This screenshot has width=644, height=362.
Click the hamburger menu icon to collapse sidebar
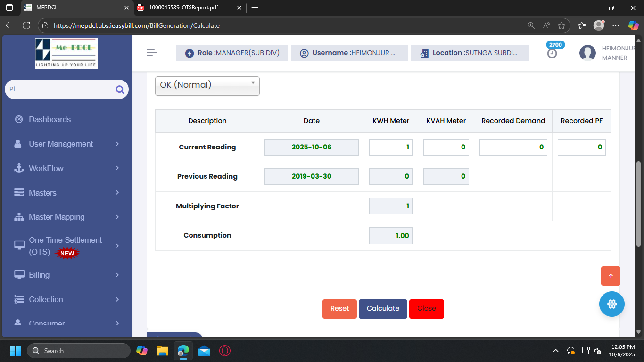pyautogui.click(x=151, y=53)
